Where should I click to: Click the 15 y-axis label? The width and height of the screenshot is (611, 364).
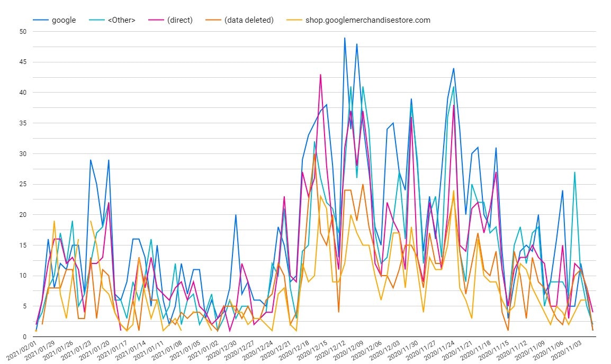pos(23,245)
